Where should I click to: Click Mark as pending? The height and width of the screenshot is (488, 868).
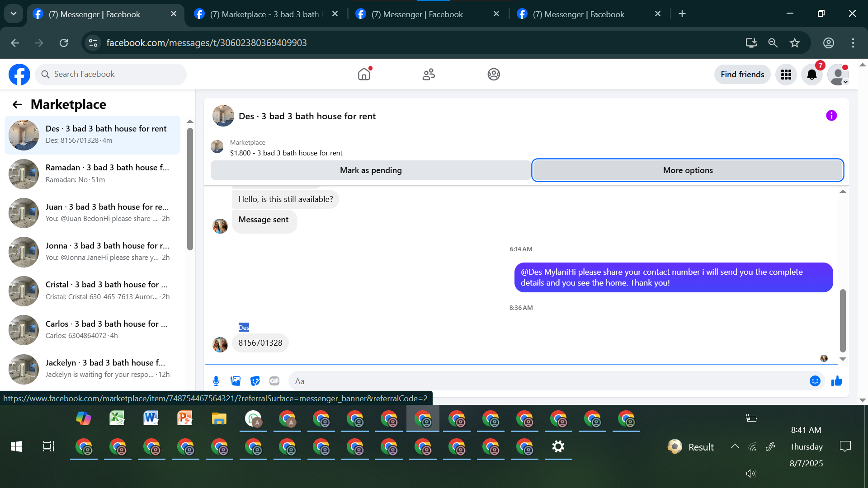coord(371,170)
